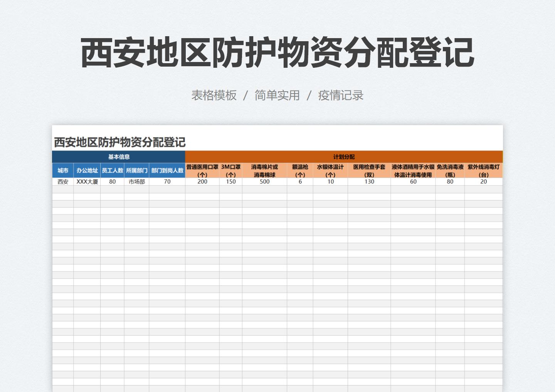Click the 额温枪（个）header cell

click(299, 170)
